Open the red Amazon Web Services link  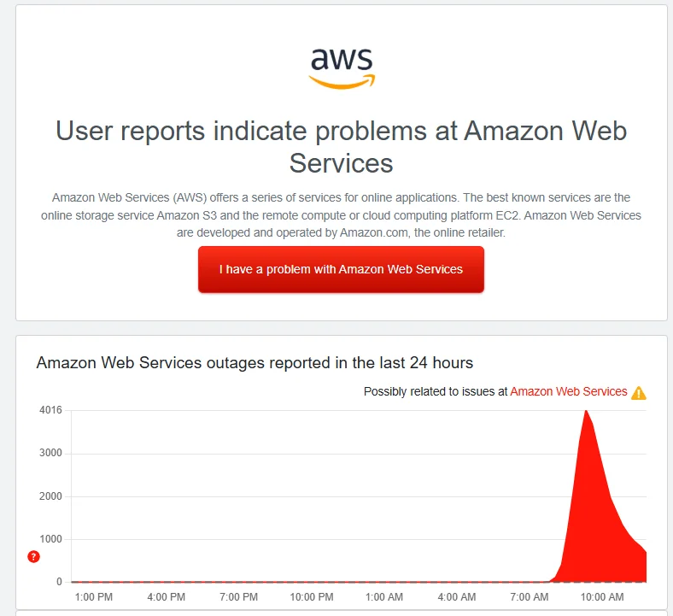[569, 391]
